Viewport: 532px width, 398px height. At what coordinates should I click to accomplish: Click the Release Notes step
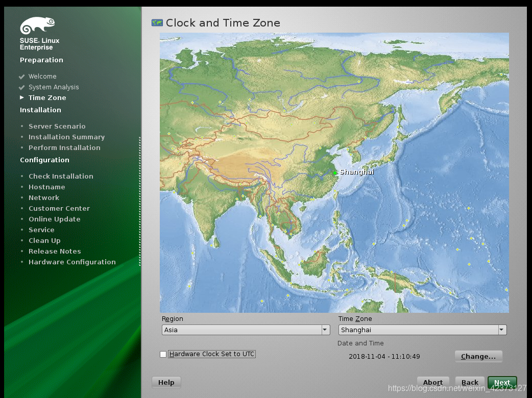tap(55, 251)
